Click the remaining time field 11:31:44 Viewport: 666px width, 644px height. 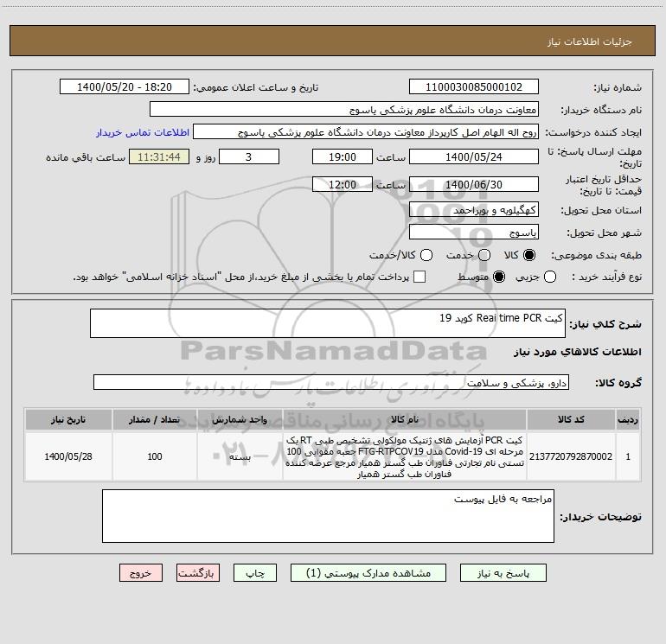(159, 156)
